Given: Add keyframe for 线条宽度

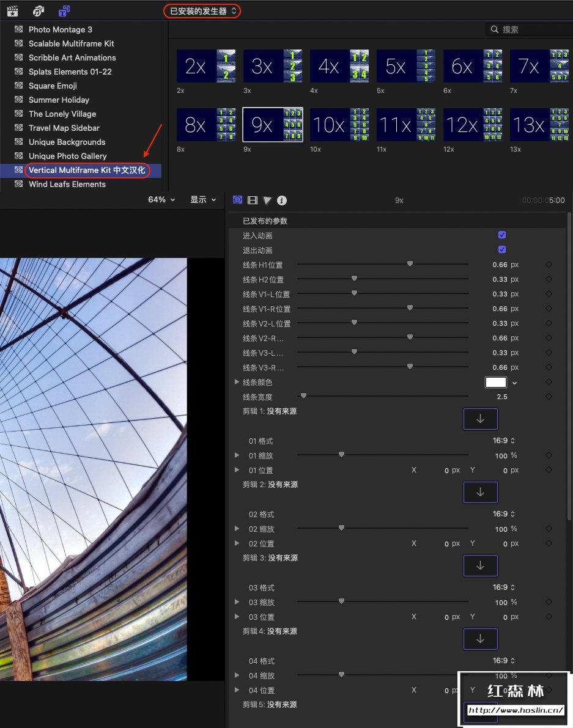Looking at the screenshot, I should [549, 397].
